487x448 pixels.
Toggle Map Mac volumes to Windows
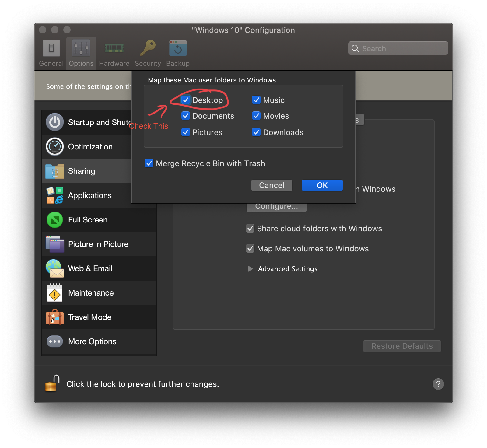pos(250,248)
